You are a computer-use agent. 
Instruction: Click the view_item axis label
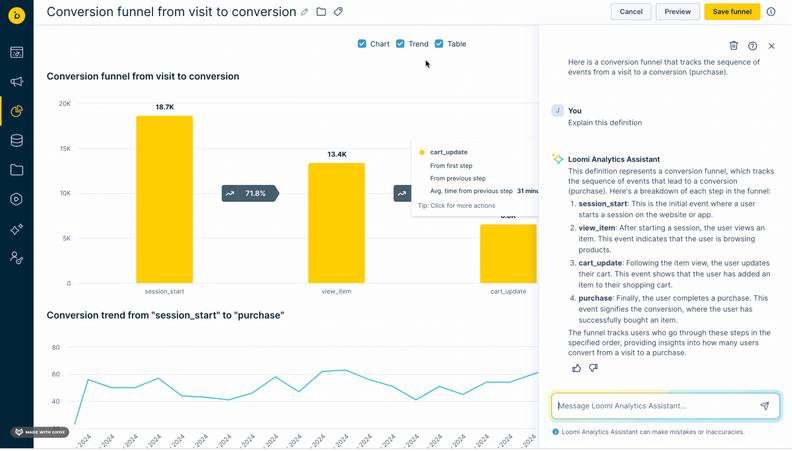336,291
